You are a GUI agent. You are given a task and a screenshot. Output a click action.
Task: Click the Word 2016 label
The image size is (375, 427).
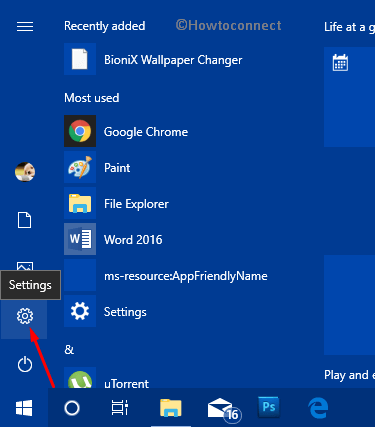click(x=133, y=240)
